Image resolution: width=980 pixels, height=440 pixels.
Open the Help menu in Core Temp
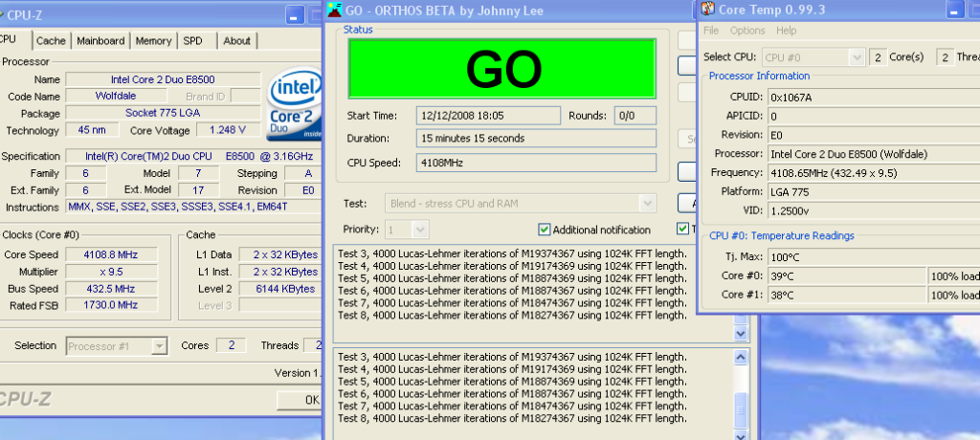pos(787,30)
